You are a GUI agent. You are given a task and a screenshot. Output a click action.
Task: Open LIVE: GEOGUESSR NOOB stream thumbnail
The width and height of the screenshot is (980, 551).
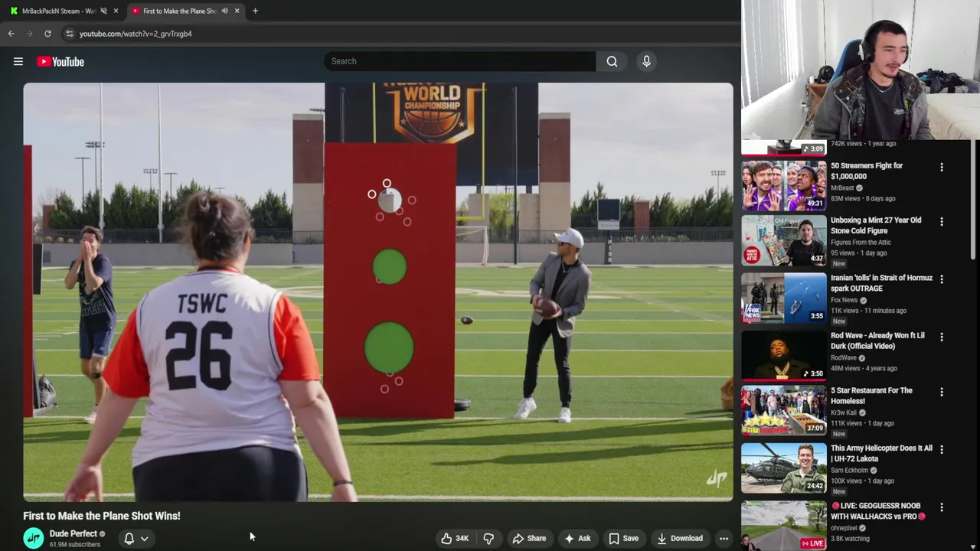pos(783,526)
